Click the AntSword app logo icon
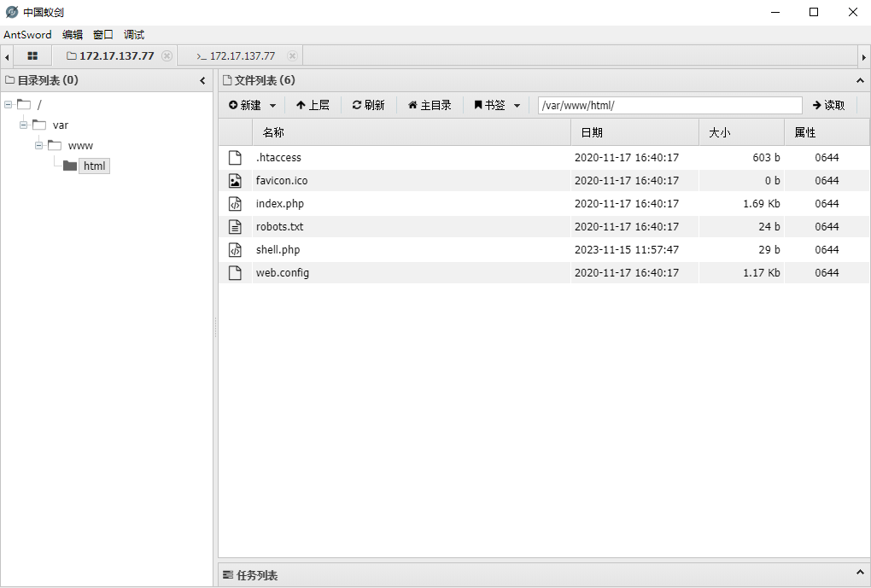This screenshot has height=588, width=871. click(12, 12)
